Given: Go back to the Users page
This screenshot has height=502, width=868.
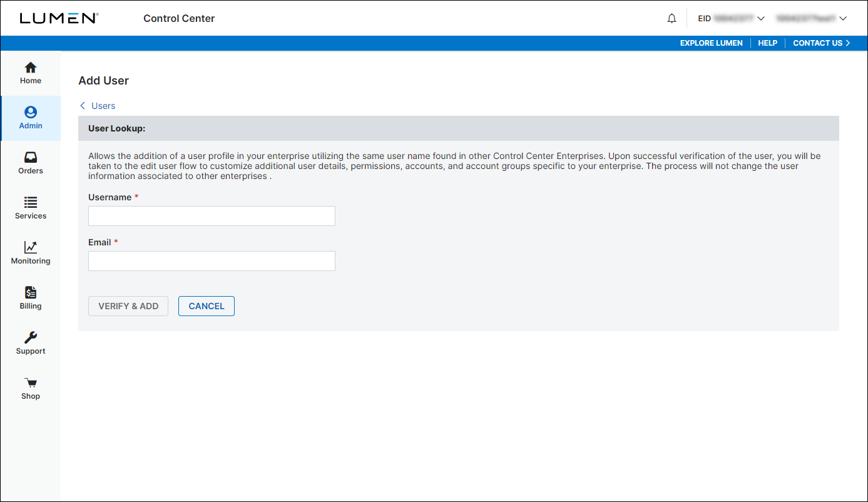Looking at the screenshot, I should click(x=98, y=106).
